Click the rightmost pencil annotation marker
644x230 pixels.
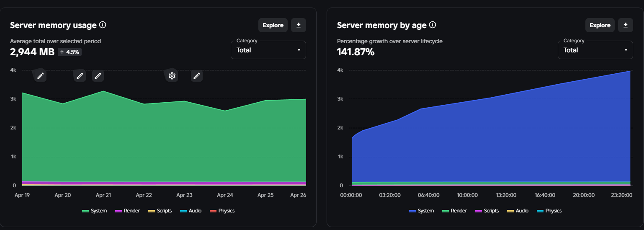(x=197, y=76)
